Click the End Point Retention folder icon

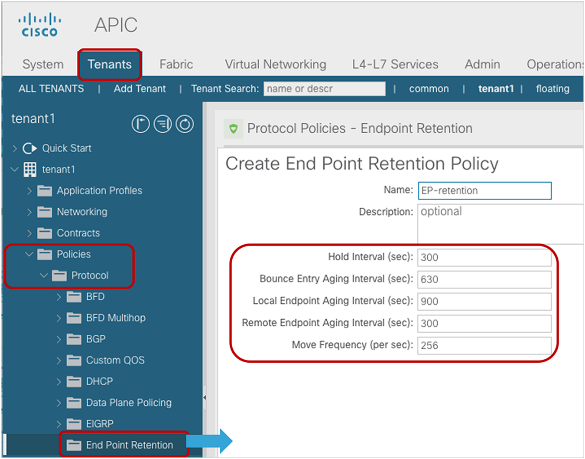click(74, 445)
